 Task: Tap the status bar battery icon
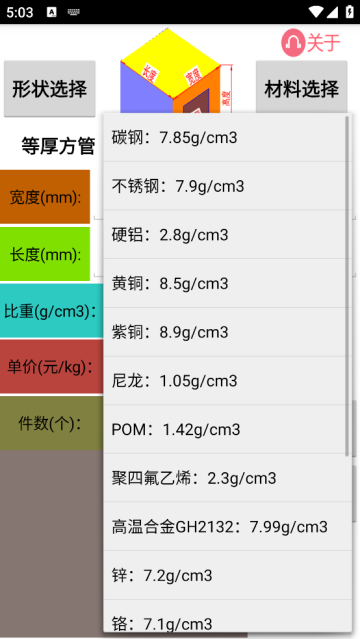(x=349, y=11)
